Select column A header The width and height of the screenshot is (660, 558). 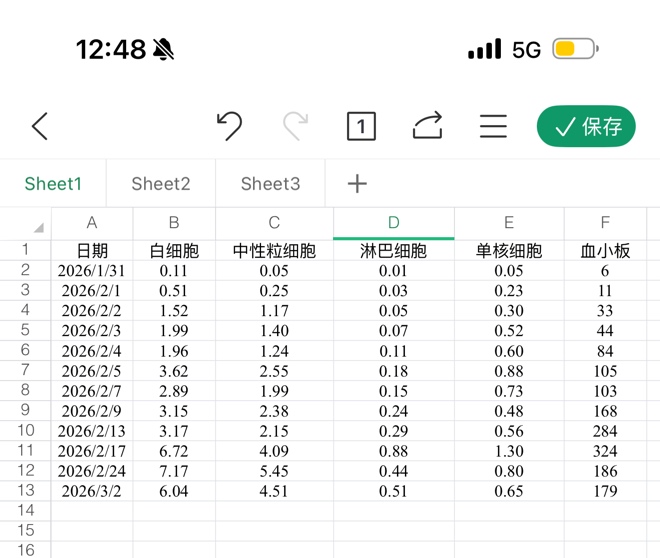92,223
